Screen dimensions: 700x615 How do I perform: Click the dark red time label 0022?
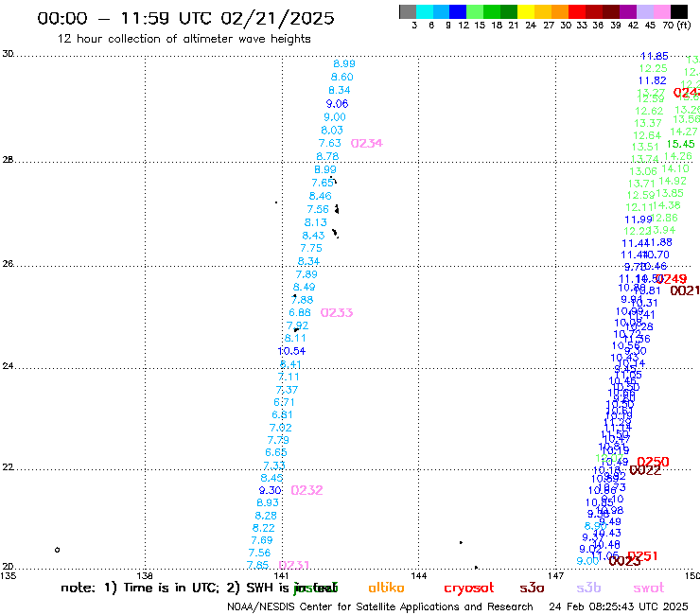pos(645,470)
